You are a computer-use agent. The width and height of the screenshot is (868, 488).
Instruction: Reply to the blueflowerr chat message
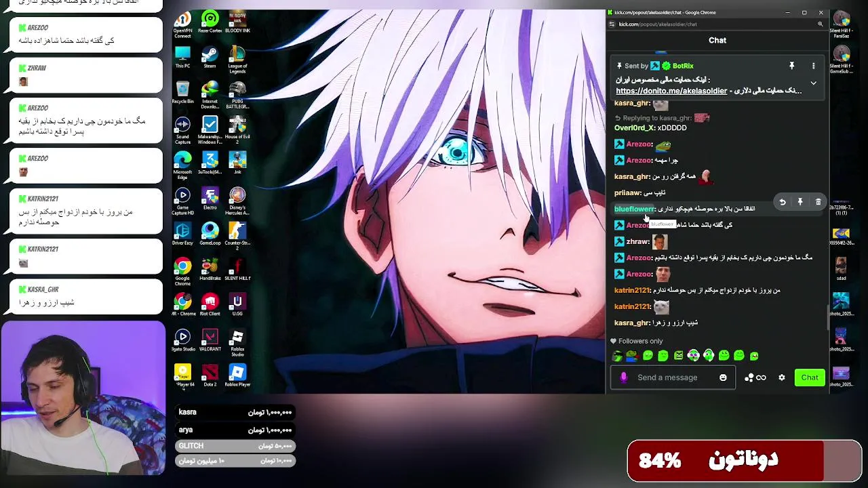coord(782,202)
